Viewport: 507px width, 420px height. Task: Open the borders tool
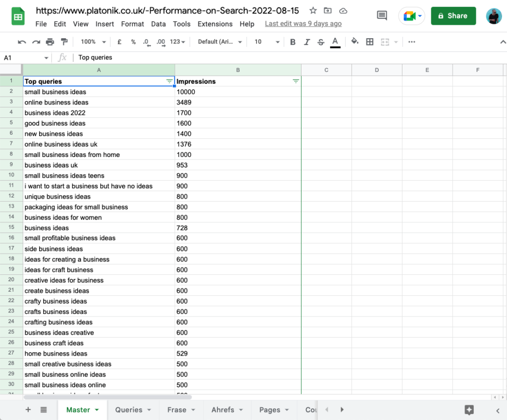tap(369, 42)
